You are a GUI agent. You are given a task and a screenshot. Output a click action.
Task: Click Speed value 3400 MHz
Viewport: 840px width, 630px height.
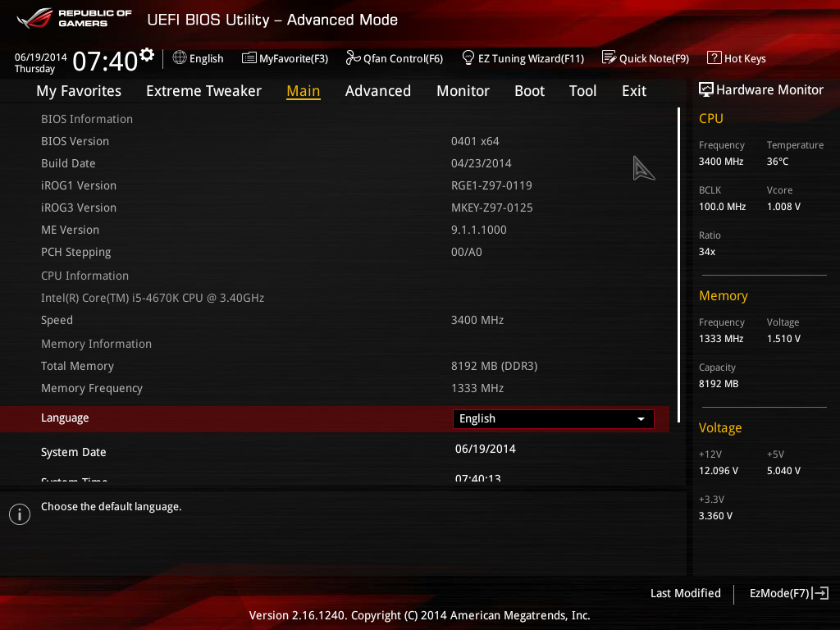pos(477,320)
